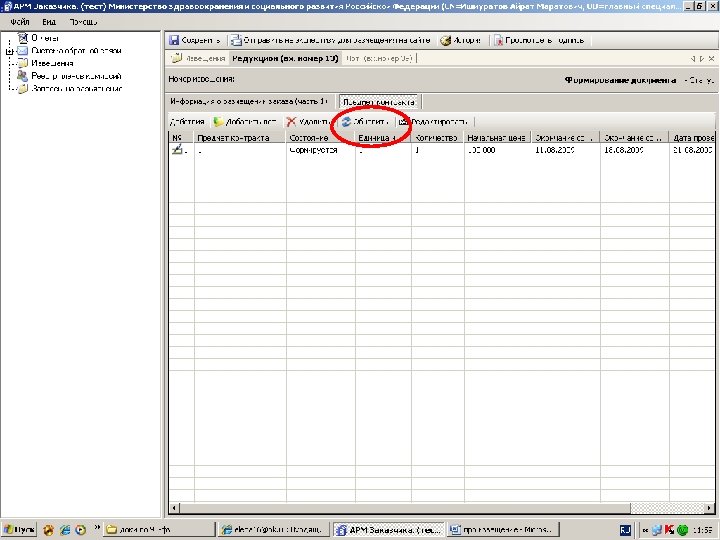Click the 100 000 price cell
Image resolution: width=720 pixels, height=540 pixels.
coord(497,150)
